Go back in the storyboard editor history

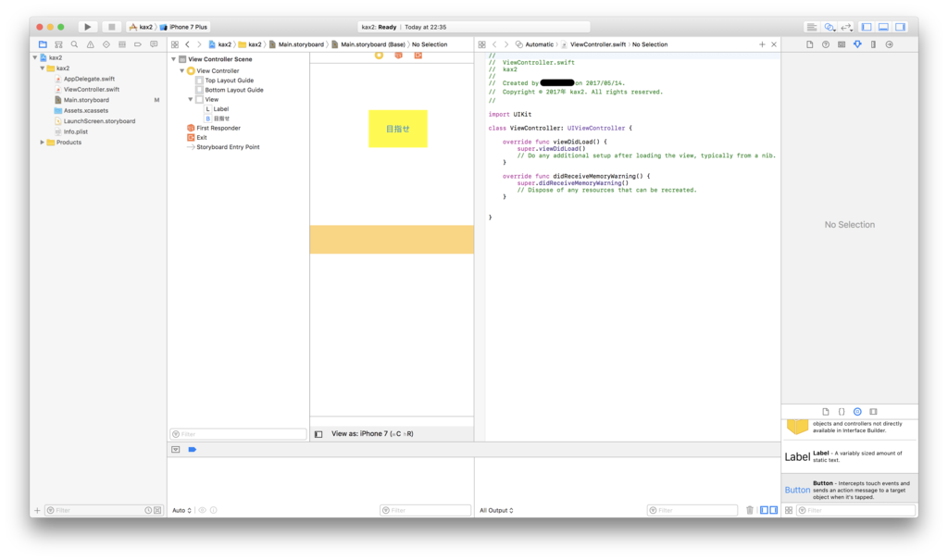point(187,44)
